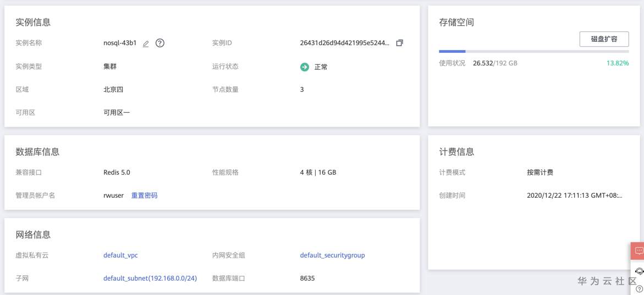Click the 磁盘扩容 disk expansion button
This screenshot has height=295, width=644.
tap(604, 39)
